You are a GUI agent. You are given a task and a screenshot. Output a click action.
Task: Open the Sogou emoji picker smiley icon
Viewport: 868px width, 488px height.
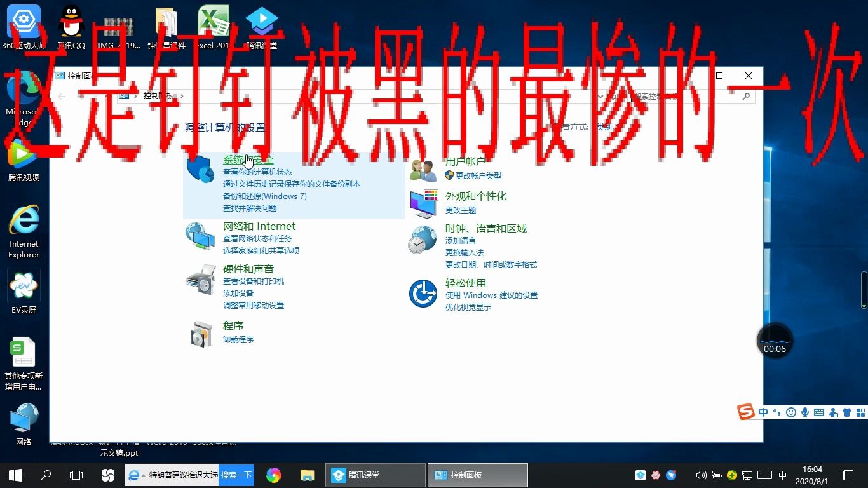click(791, 412)
